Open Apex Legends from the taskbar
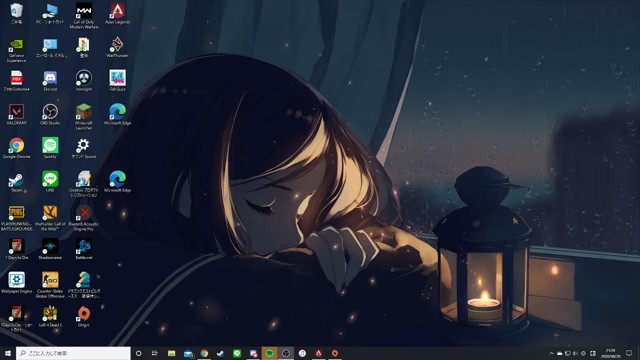640x360 pixels. pos(318,353)
